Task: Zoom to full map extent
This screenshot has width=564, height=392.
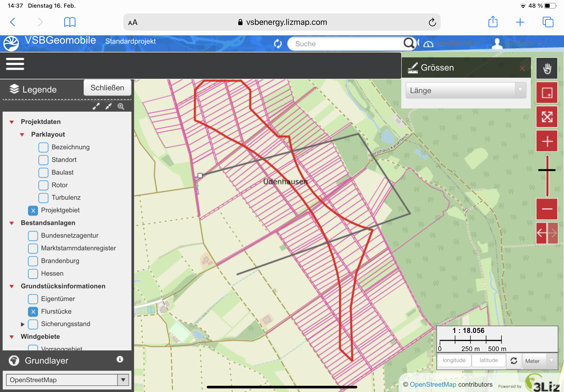Action: (x=547, y=117)
